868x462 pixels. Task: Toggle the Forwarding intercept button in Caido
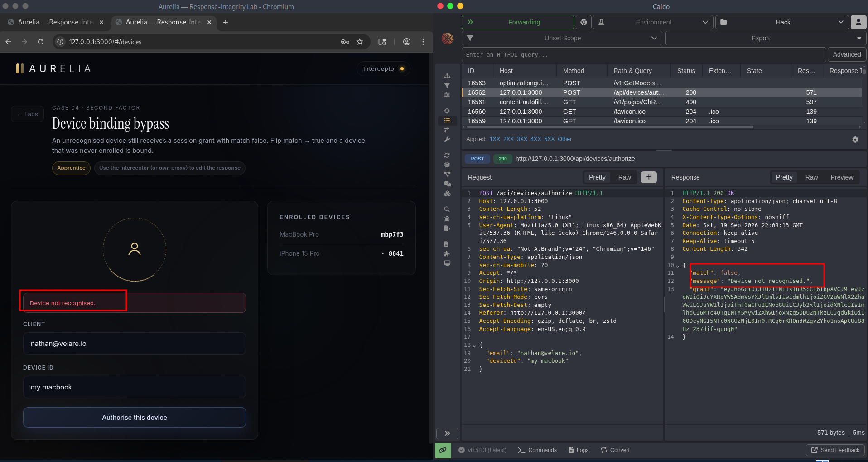(517, 22)
